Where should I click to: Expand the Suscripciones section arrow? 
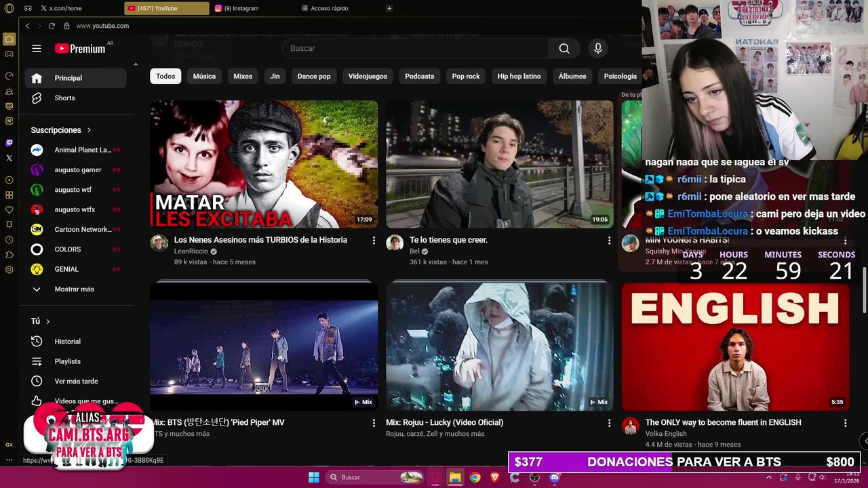pos(89,130)
